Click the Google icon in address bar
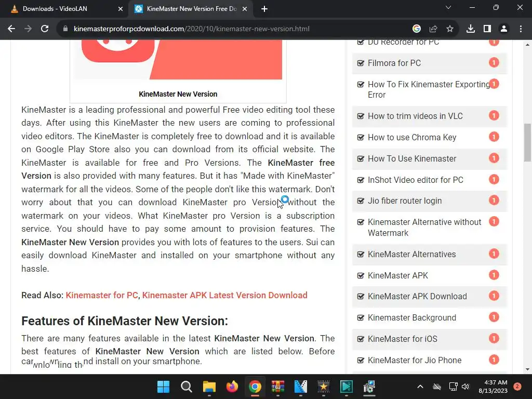 [416, 29]
